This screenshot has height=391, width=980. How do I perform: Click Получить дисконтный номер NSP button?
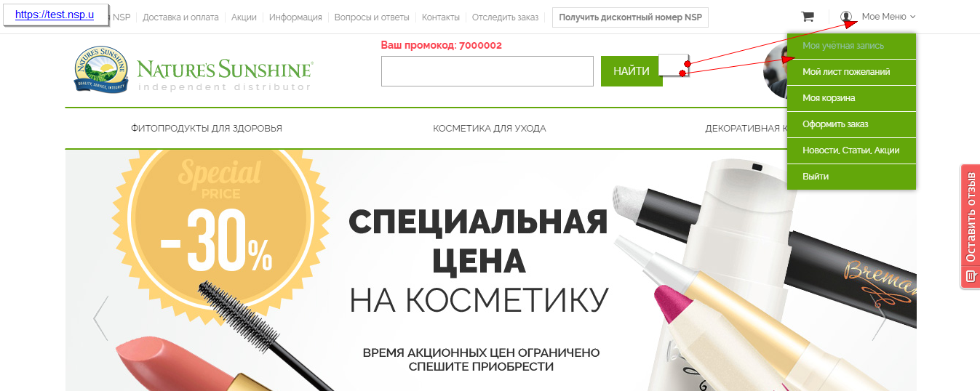point(630,17)
